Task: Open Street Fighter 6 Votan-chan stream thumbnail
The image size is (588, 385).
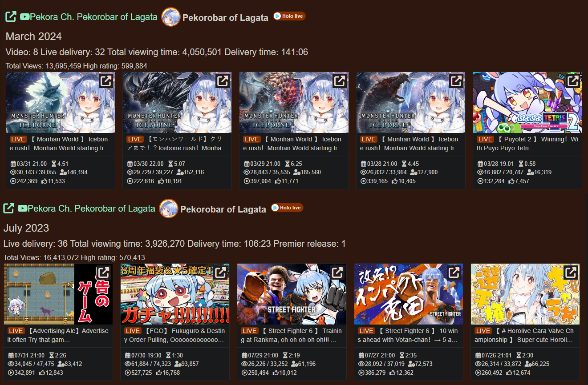Action: tap(408, 294)
